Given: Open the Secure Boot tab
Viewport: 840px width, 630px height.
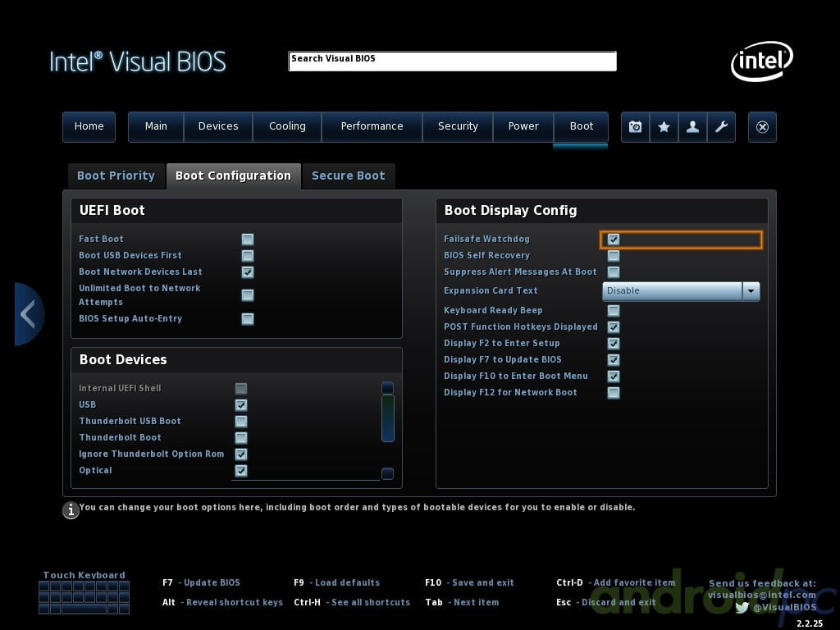Looking at the screenshot, I should pos(348,176).
